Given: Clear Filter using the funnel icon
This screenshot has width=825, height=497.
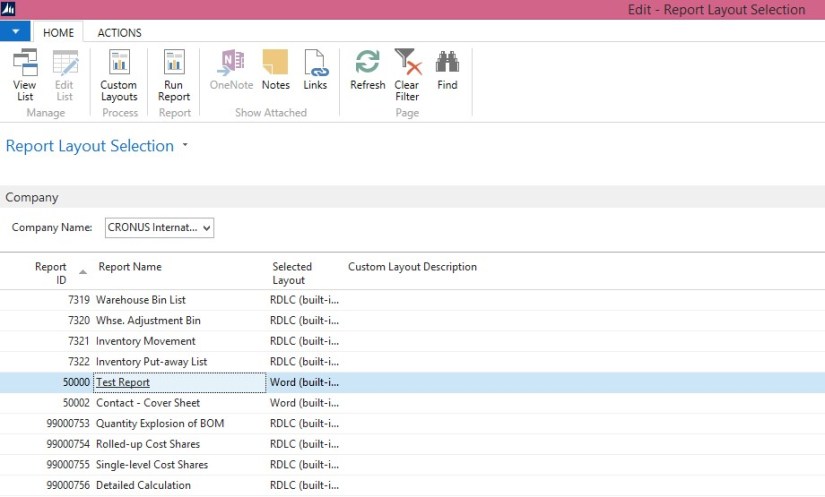Looking at the screenshot, I should click(x=407, y=73).
